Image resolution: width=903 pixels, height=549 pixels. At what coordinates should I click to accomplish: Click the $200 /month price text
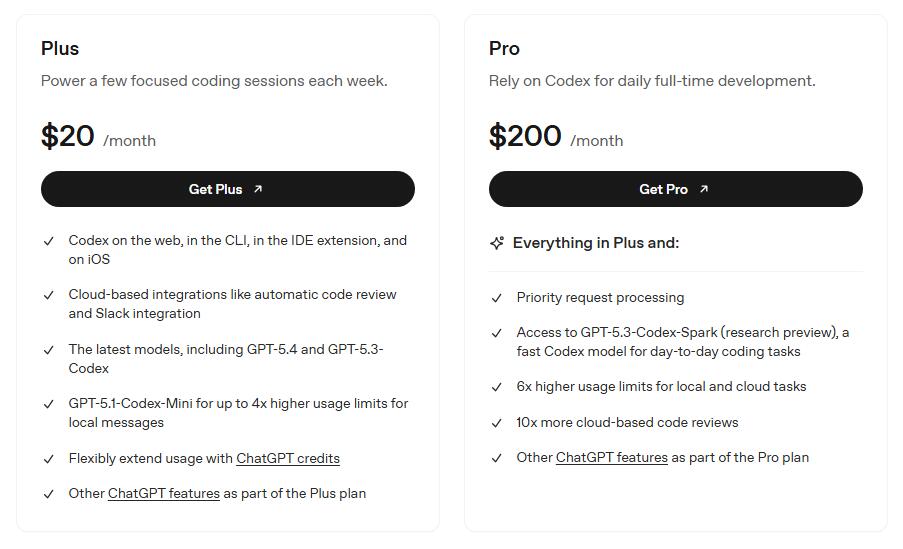[x=556, y=137]
